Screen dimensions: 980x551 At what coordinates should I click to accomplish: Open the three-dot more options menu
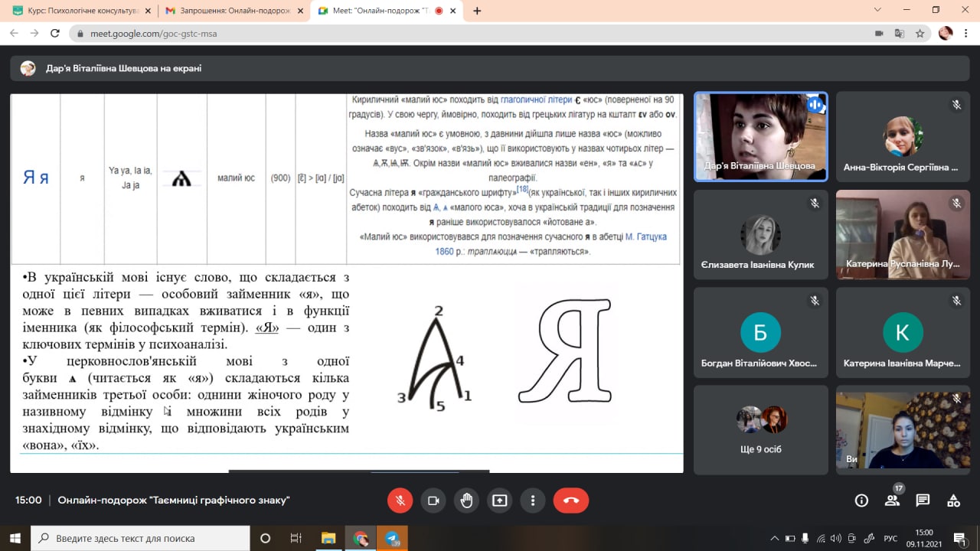(x=533, y=500)
